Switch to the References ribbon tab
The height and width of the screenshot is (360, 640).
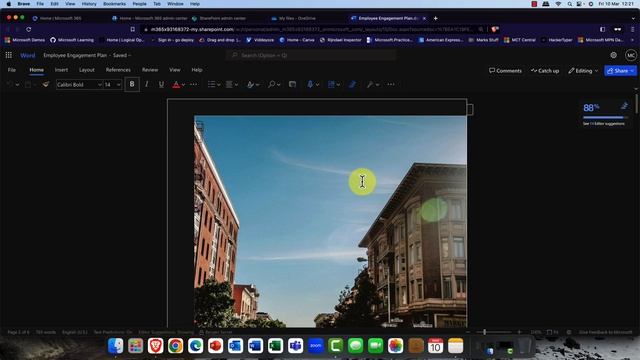click(118, 70)
